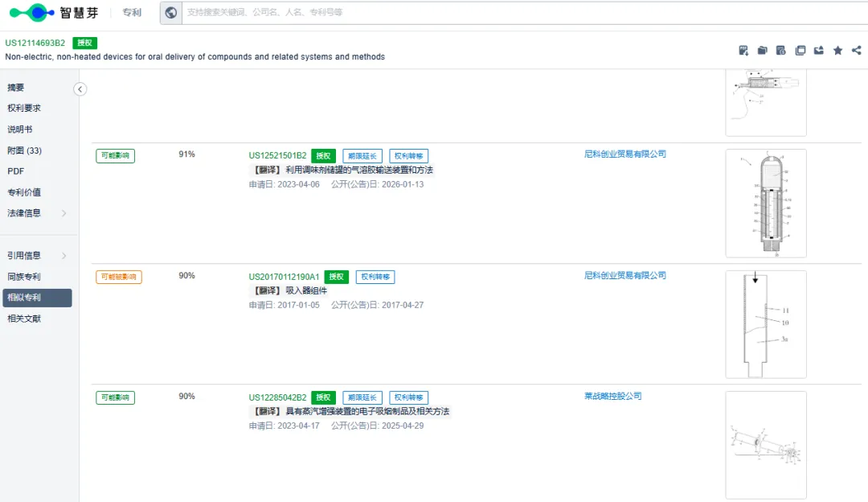Open 专利价值 in the sidebar
868x502 pixels.
[x=24, y=192]
